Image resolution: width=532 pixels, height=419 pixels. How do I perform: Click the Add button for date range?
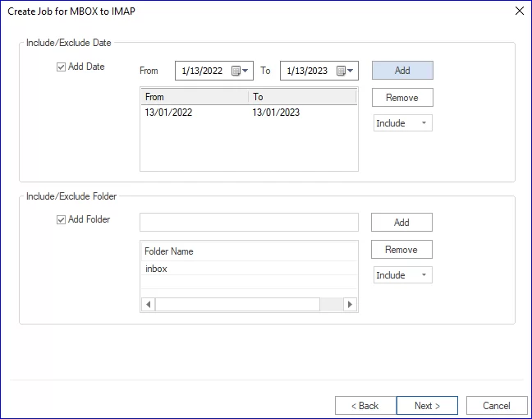(402, 71)
